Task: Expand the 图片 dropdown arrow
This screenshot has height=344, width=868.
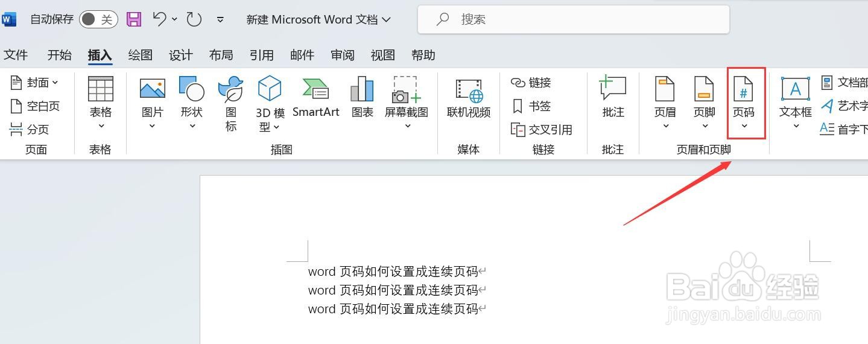Action: [153, 126]
